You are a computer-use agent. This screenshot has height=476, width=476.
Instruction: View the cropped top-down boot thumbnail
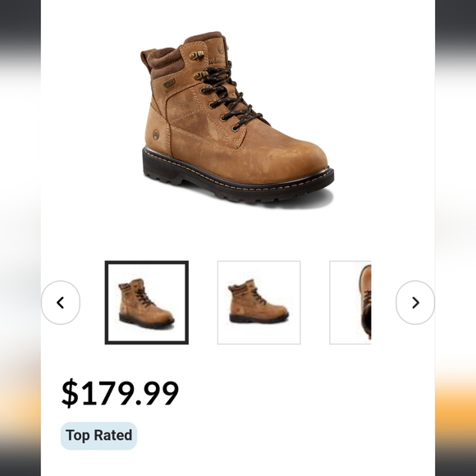[350, 302]
